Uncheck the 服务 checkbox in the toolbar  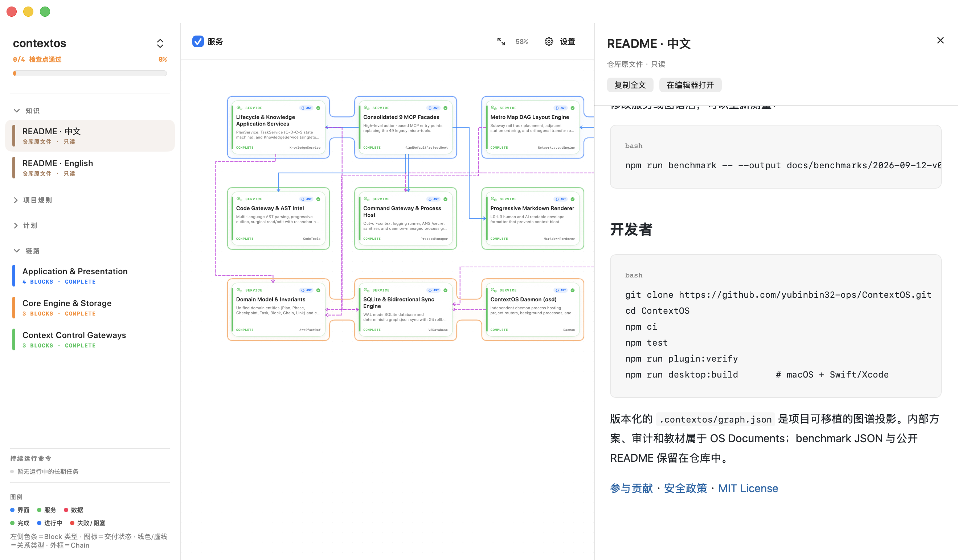click(x=198, y=41)
